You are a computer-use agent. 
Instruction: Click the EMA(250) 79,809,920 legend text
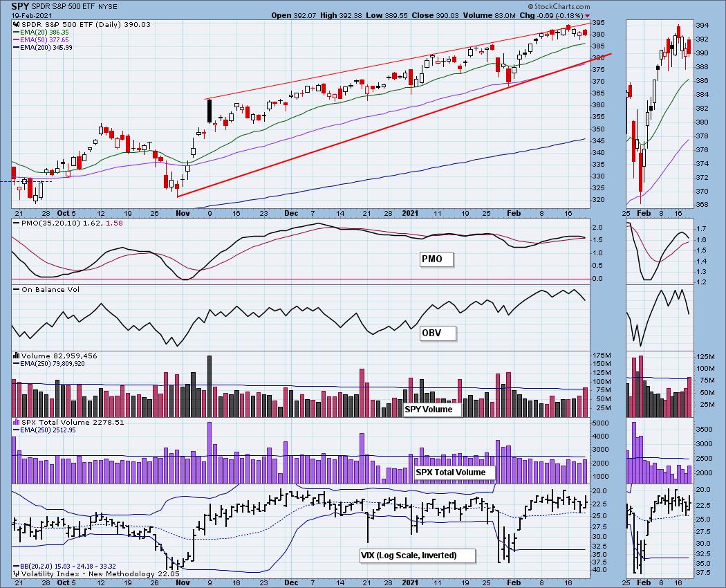[52, 364]
